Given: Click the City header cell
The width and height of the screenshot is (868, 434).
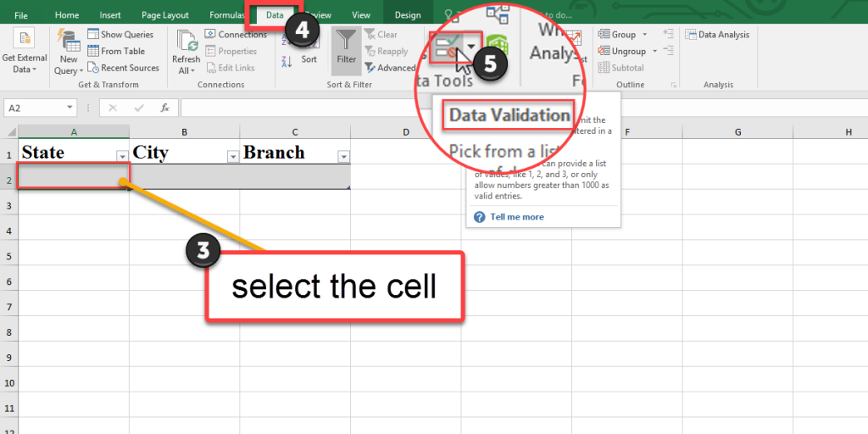Looking at the screenshot, I should [x=185, y=153].
